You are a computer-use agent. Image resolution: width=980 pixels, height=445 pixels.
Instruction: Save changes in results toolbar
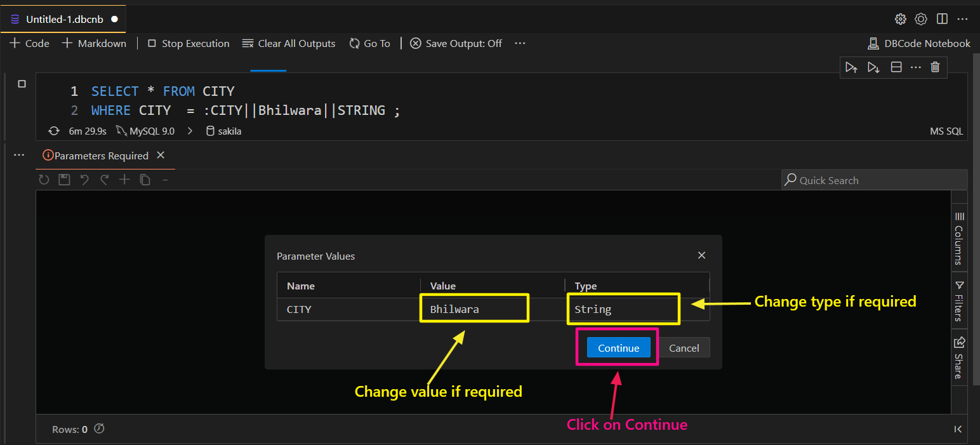pos(64,180)
